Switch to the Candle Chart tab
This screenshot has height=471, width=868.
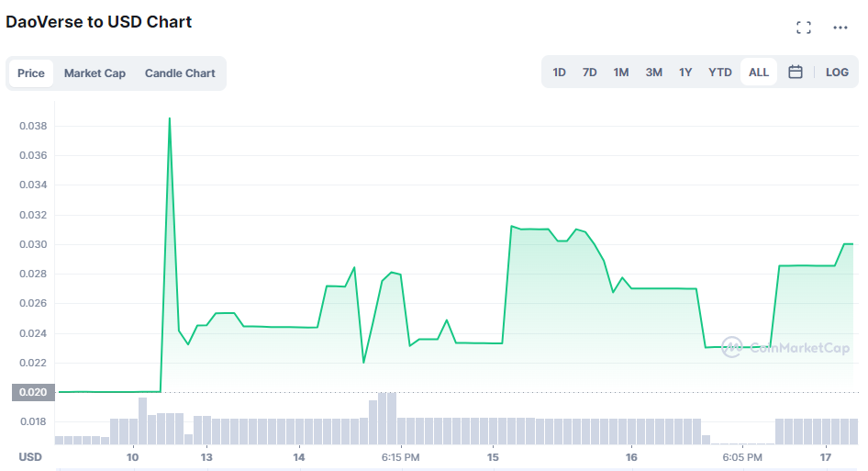pos(180,73)
